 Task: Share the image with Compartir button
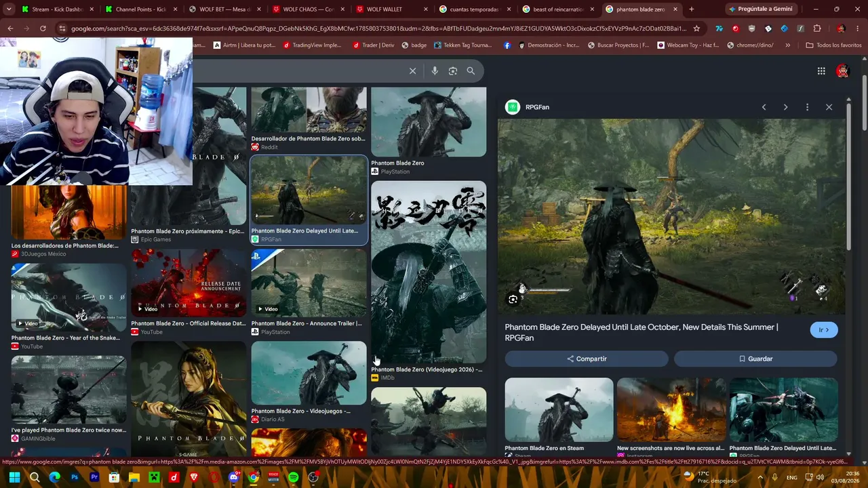pyautogui.click(x=587, y=359)
